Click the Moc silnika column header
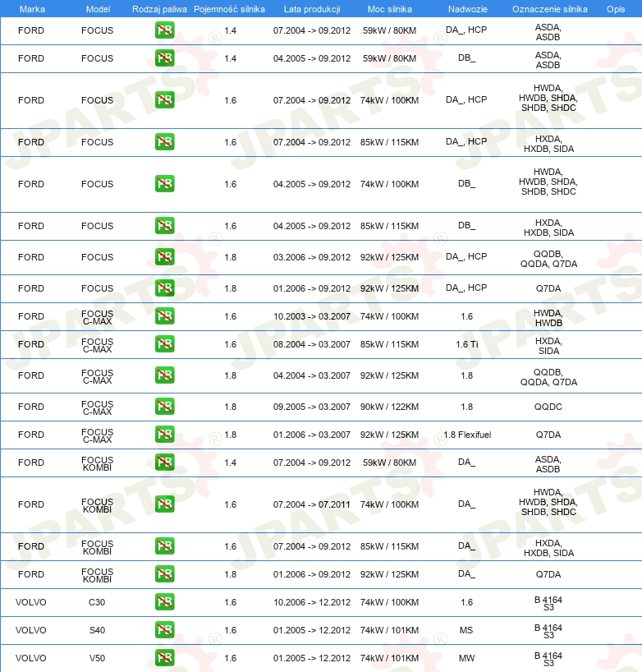The width and height of the screenshot is (642, 672). pos(390,9)
